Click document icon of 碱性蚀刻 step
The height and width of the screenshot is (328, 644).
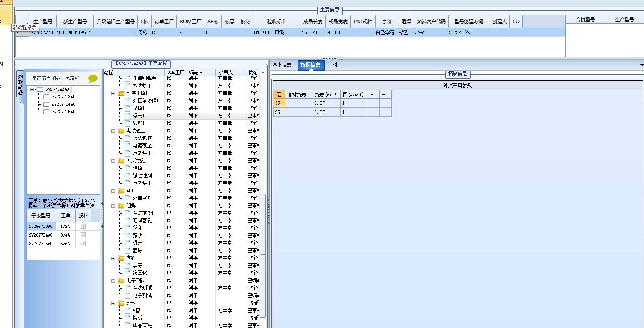[128, 175]
